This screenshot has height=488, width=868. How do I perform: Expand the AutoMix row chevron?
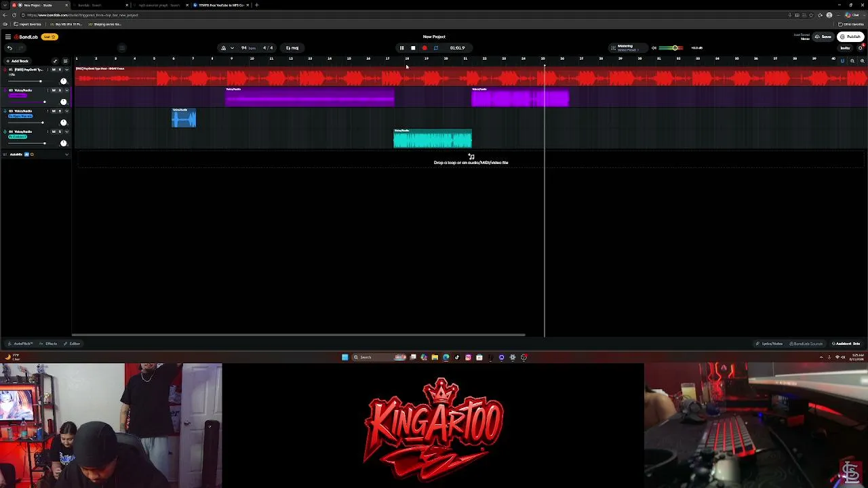click(66, 155)
